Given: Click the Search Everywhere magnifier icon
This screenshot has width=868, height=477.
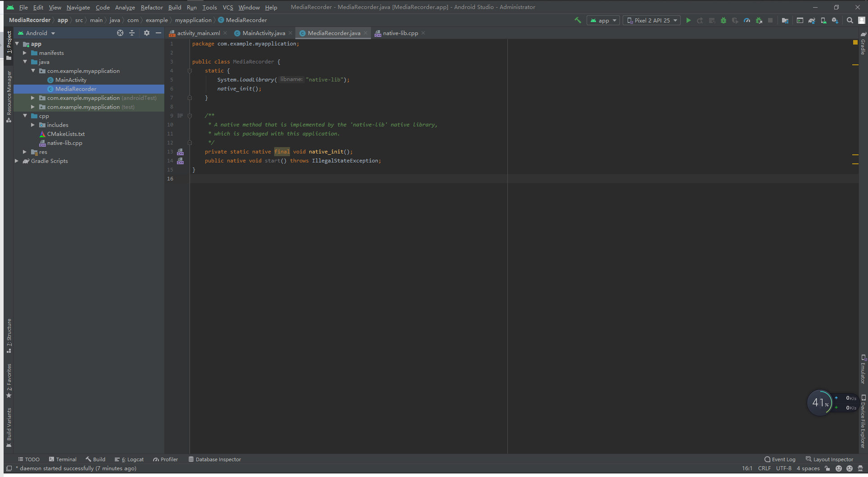Looking at the screenshot, I should pos(850,20).
